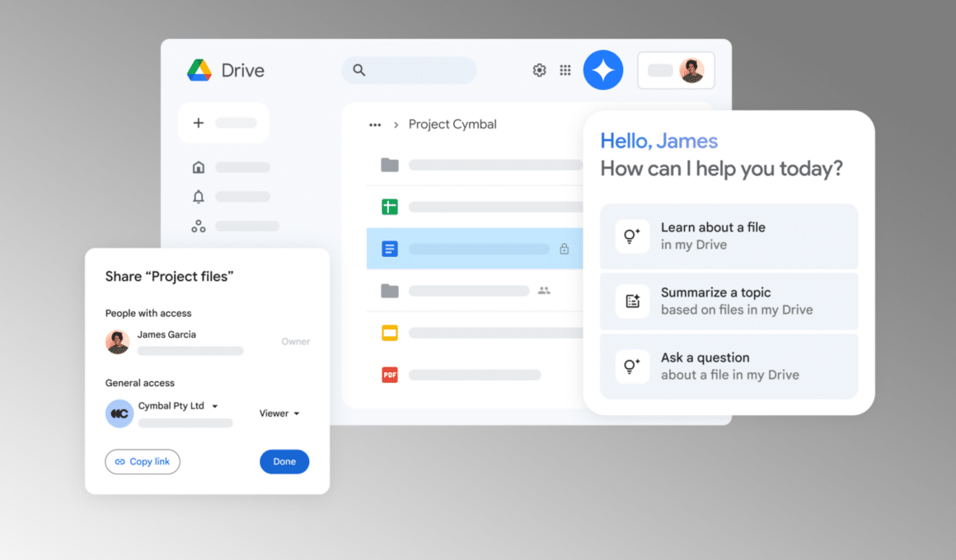Image resolution: width=956 pixels, height=560 pixels.
Task: Open the yellow Slides file
Action: [x=390, y=333]
